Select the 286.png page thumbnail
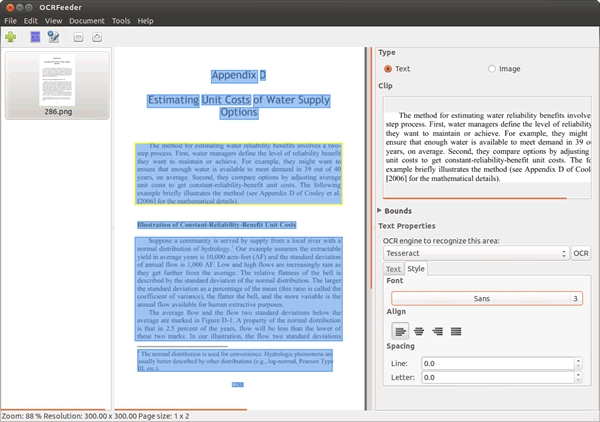The height and width of the screenshot is (422, 600). tap(56, 82)
